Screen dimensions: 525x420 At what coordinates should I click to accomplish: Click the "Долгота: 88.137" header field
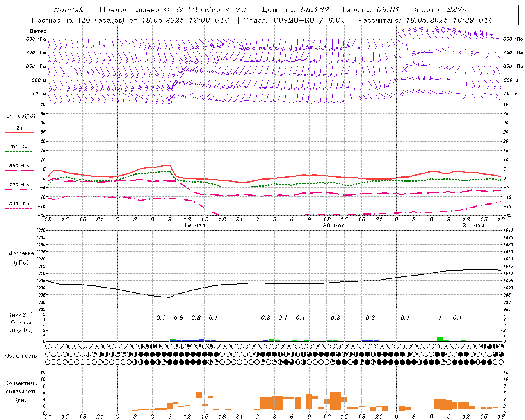click(295, 10)
